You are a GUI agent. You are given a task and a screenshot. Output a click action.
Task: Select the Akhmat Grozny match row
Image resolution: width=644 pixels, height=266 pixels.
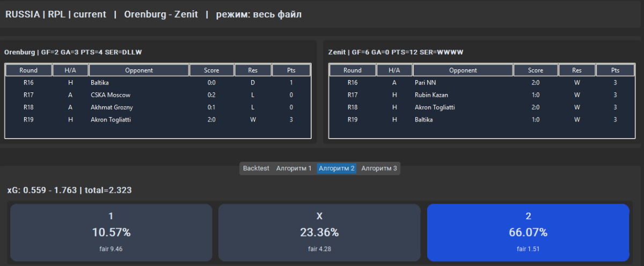158,107
